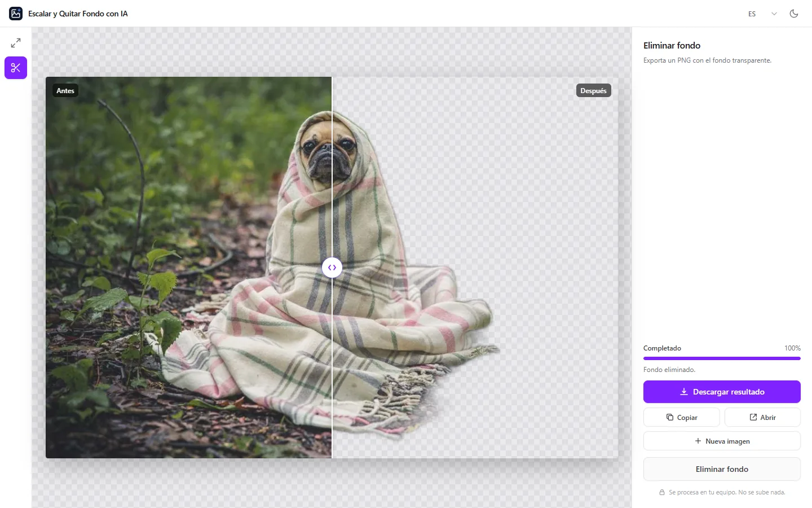812x508 pixels.
Task: Select the scissors background removal tool
Action: coord(16,68)
